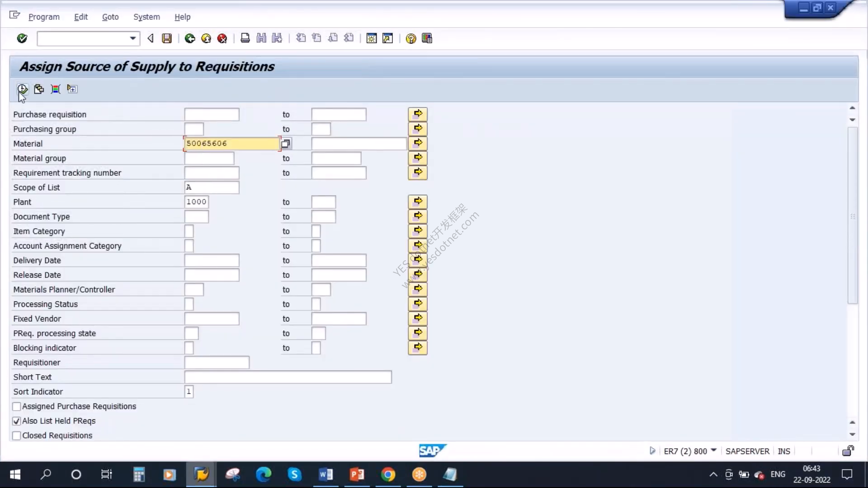Click the Get Variant icon

tap(39, 89)
